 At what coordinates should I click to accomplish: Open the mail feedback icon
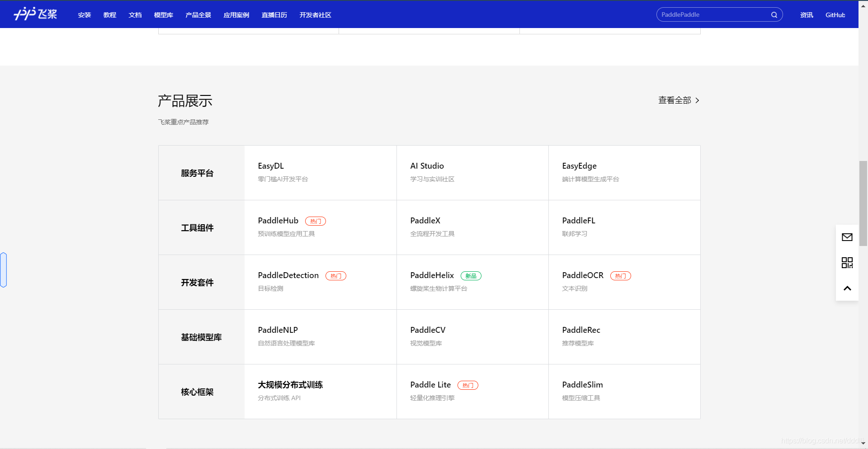click(847, 237)
